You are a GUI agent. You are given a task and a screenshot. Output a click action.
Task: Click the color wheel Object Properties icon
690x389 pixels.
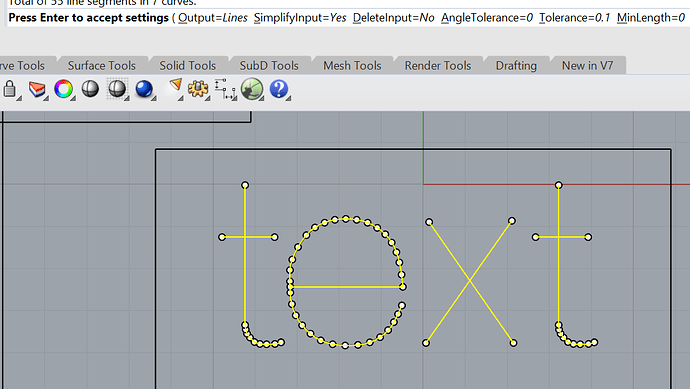tap(63, 89)
